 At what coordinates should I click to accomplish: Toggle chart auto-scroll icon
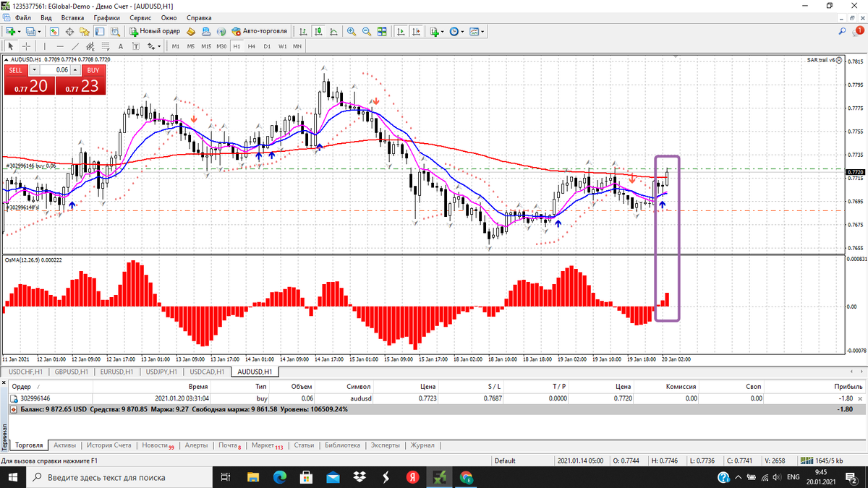(x=401, y=31)
